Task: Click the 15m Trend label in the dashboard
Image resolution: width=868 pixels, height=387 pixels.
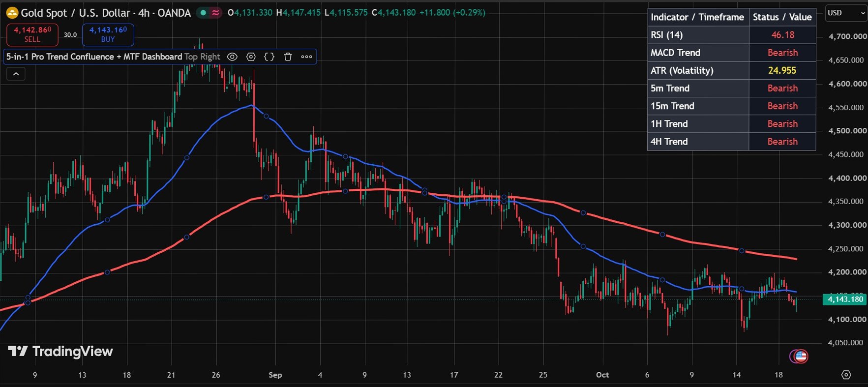Action: coord(672,106)
